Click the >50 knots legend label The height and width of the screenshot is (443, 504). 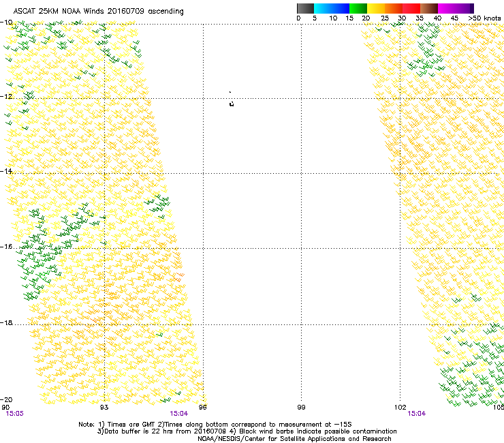484,18
